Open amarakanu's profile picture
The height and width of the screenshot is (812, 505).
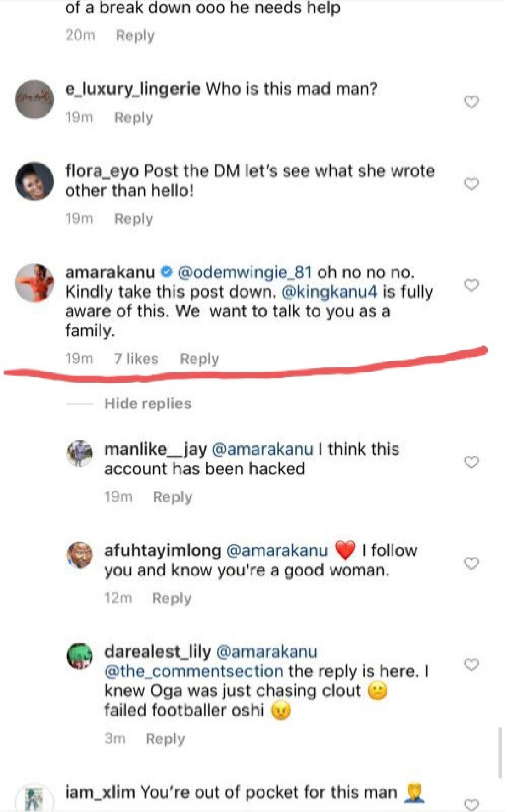coord(34,282)
